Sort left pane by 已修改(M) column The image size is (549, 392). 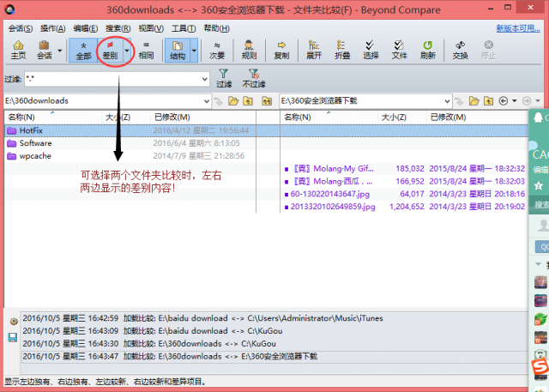point(203,118)
